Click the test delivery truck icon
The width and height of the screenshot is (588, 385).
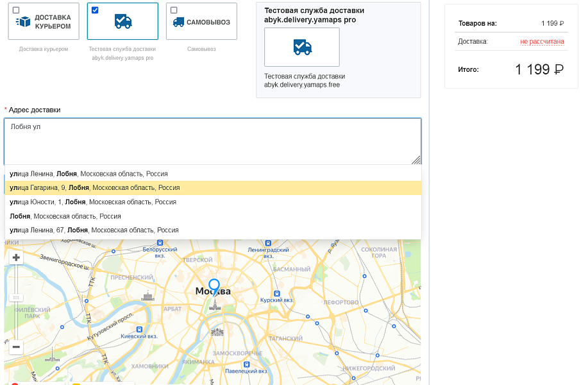122,21
